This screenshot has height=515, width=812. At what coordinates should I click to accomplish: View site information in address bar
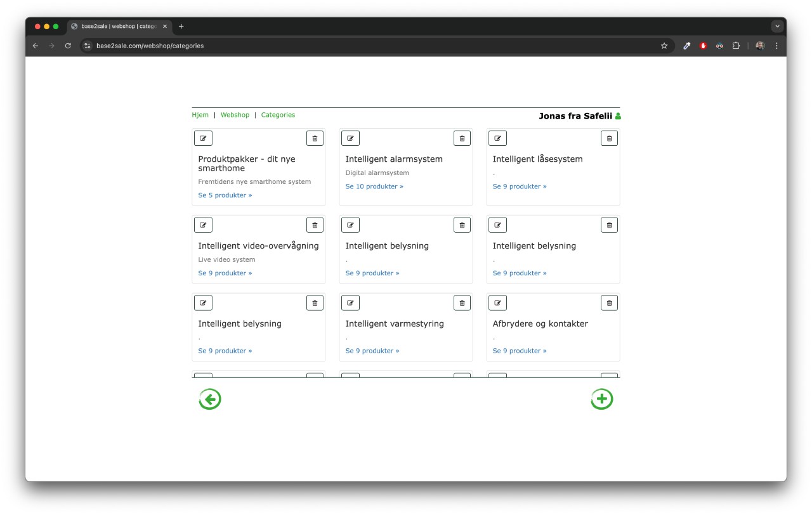click(x=88, y=46)
